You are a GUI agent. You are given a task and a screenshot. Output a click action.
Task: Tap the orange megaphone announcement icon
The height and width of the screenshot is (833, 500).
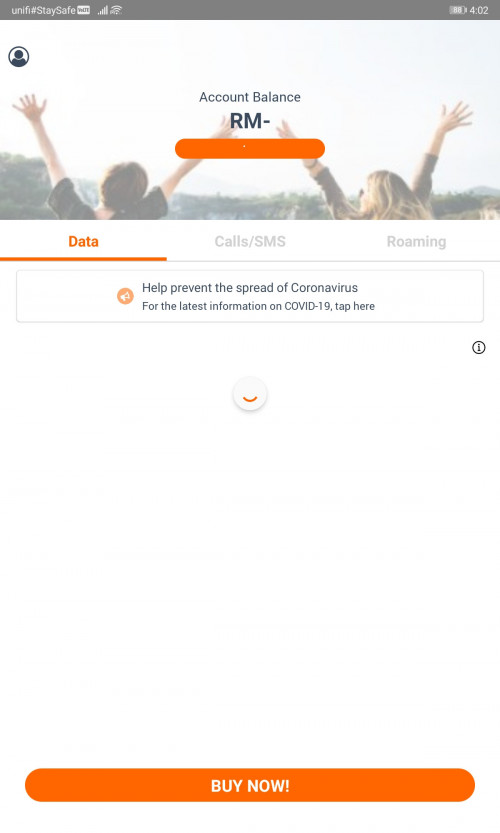coord(125,296)
